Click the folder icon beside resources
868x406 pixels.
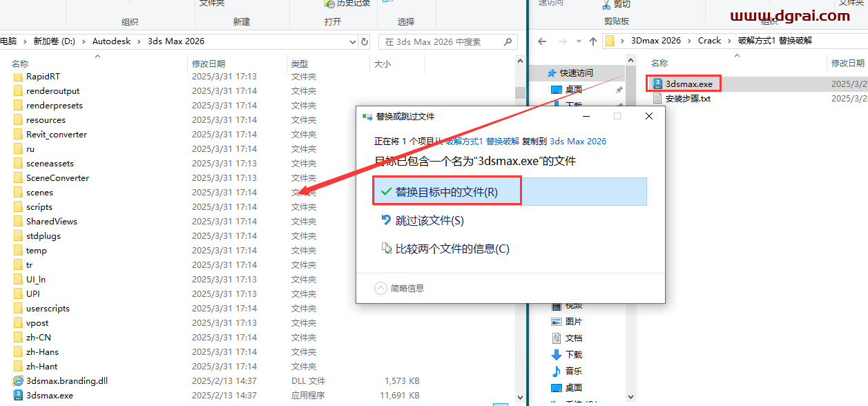click(x=19, y=119)
